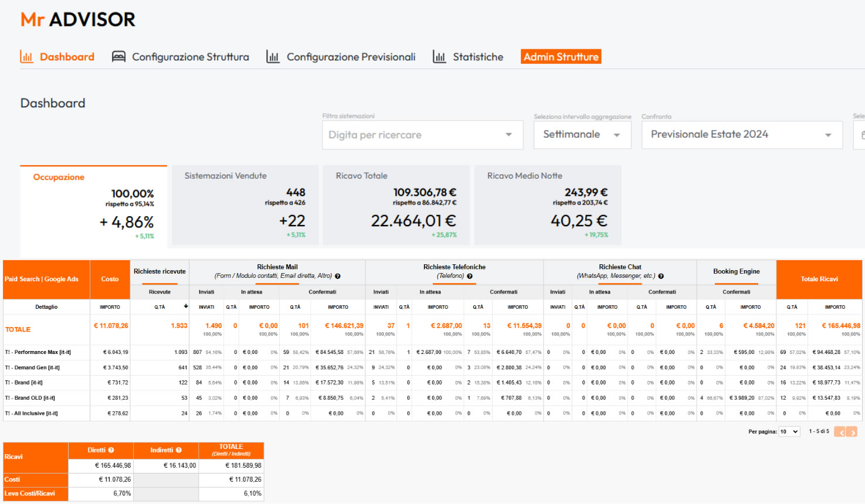This screenshot has width=865, height=504.
Task: Click total cost value € 11.078,26 in TOTALE row
Action: point(111,326)
